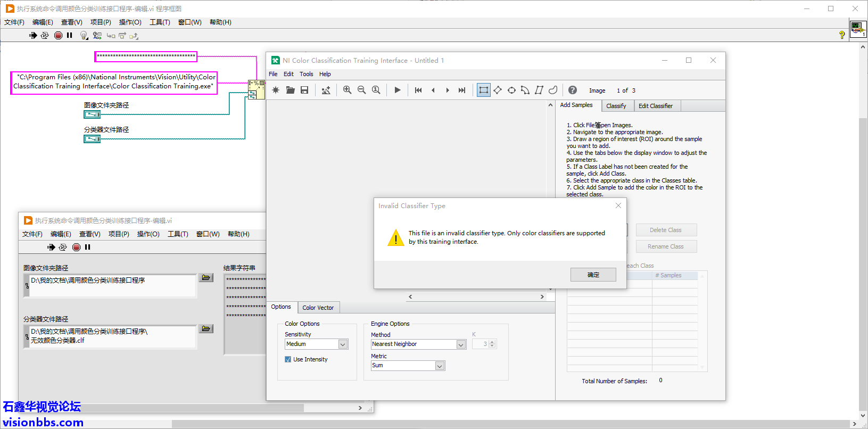Open 项目(P) menu in front panel window
Viewport: 868px width, 429px height.
(x=119, y=234)
